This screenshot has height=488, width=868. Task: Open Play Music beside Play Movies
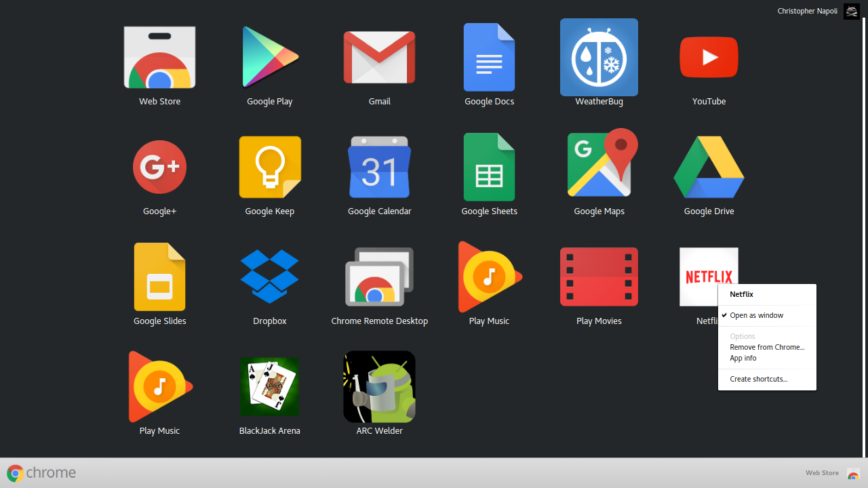click(x=489, y=277)
